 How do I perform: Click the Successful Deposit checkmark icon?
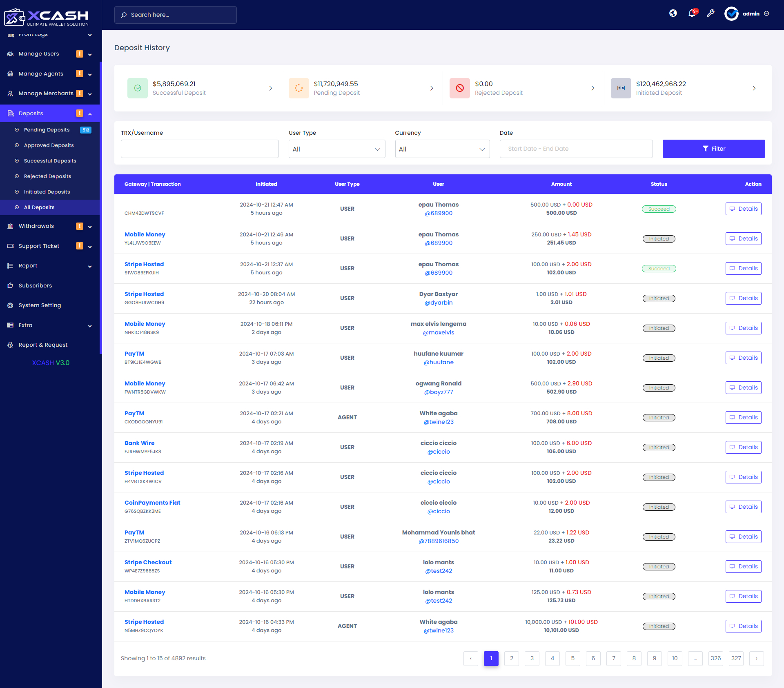pyautogui.click(x=138, y=88)
